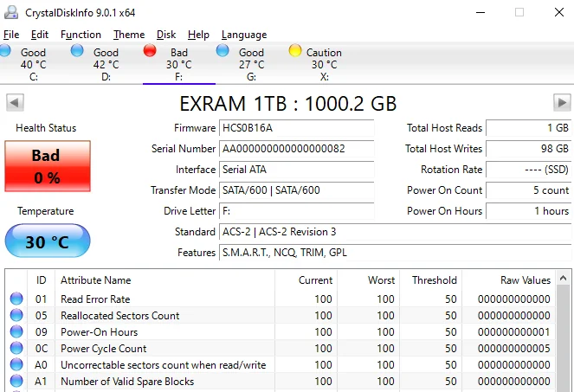
Task: Open the Function menu
Action: point(81,35)
